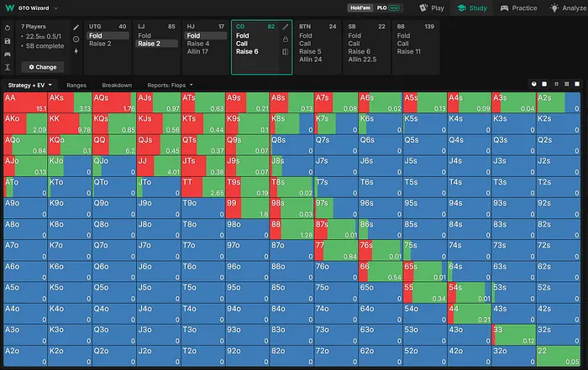Click the AA hand cell
Image resolution: width=588 pixels, height=370 pixels.
(x=25, y=102)
